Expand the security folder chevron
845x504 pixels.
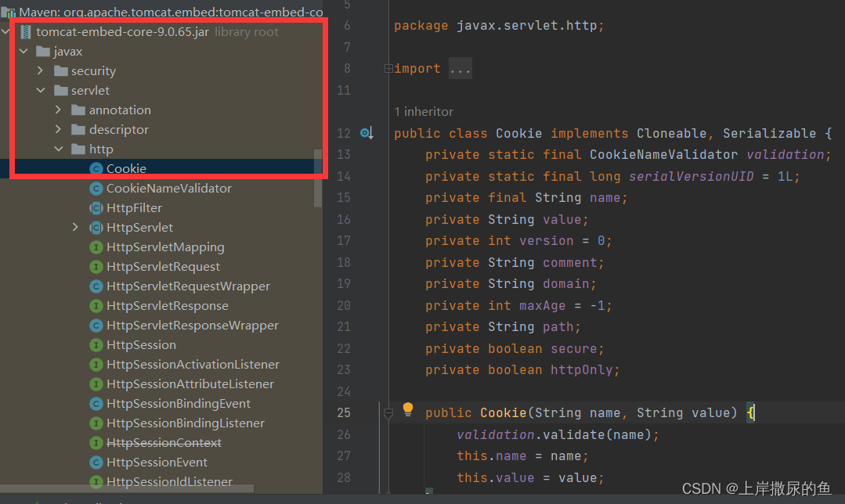tap(40, 70)
